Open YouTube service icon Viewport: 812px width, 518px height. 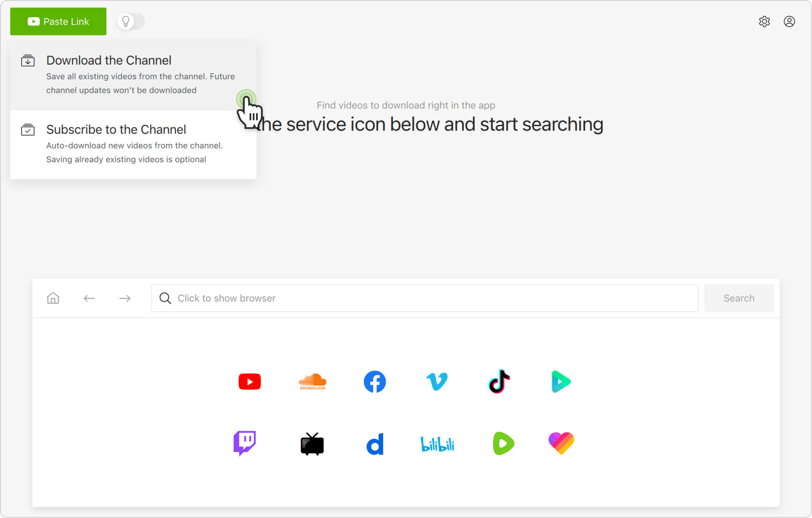click(250, 382)
